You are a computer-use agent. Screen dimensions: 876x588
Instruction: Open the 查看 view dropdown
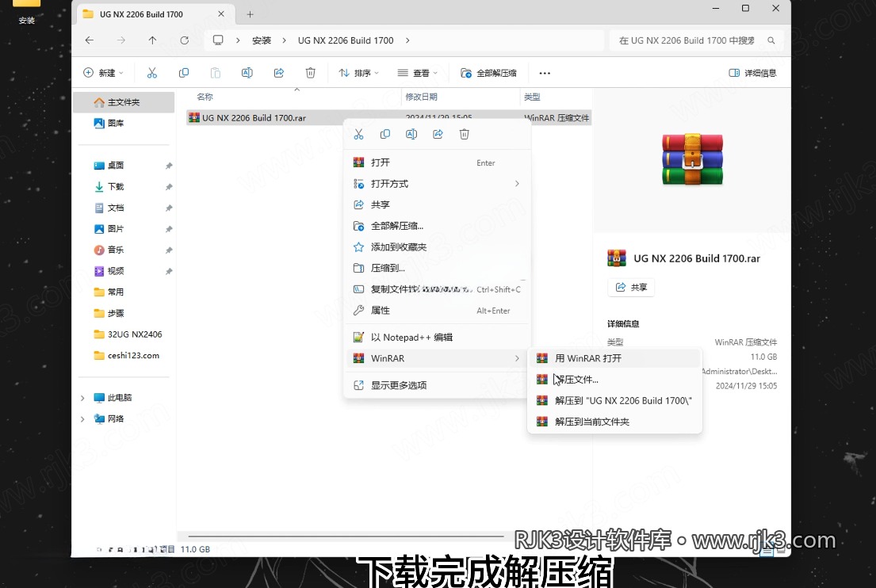tap(417, 73)
